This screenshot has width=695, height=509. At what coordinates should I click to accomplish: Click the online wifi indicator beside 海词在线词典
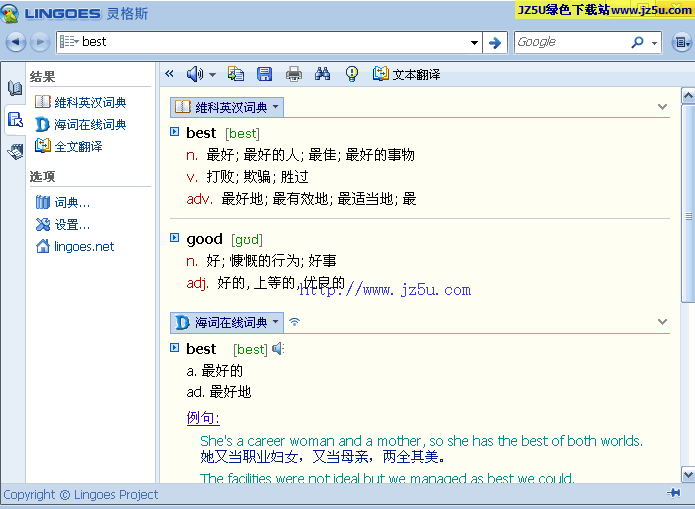coord(294,321)
